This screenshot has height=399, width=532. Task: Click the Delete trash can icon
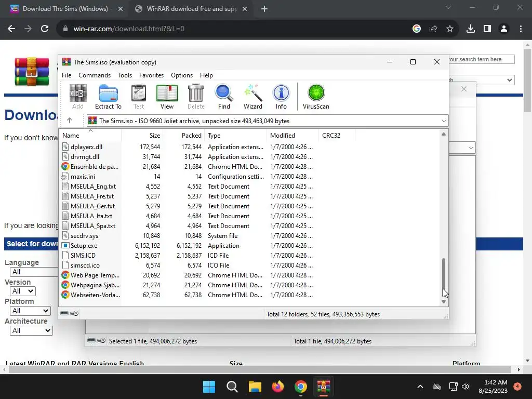click(196, 97)
